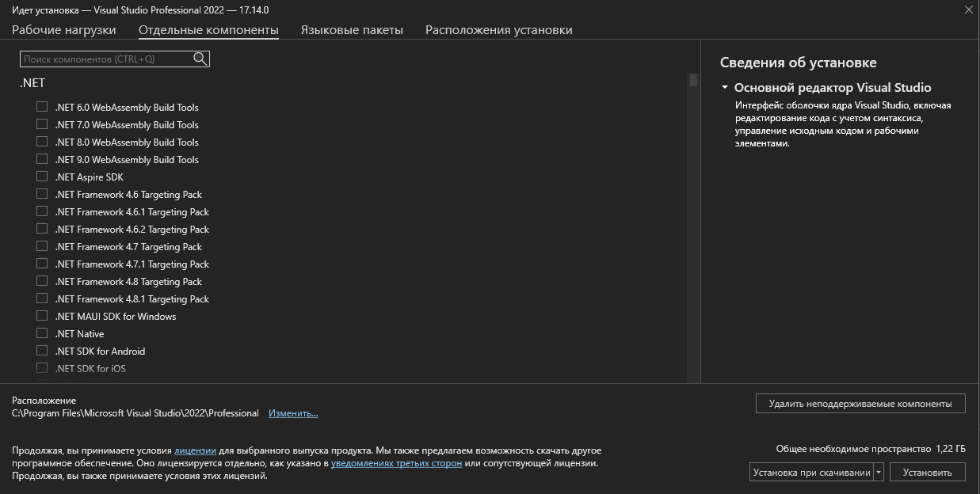Close the Visual Studio installer window
980x494 pixels.
point(968,9)
